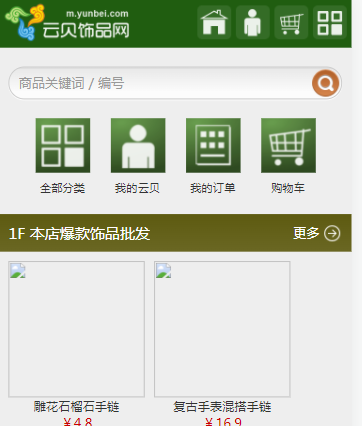Viewport: 362px width, 426px height.
Task: Open the user account icon in the header
Action: [252, 22]
